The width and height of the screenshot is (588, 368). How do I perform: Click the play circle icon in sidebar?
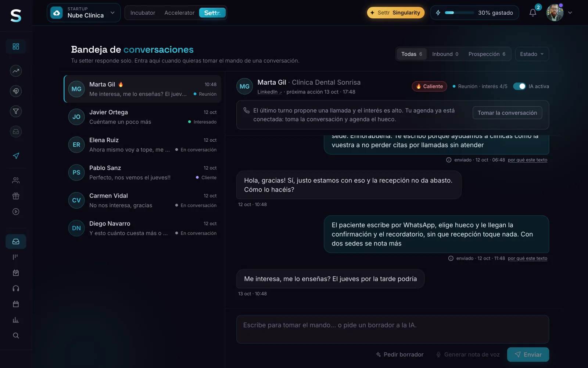(16, 212)
